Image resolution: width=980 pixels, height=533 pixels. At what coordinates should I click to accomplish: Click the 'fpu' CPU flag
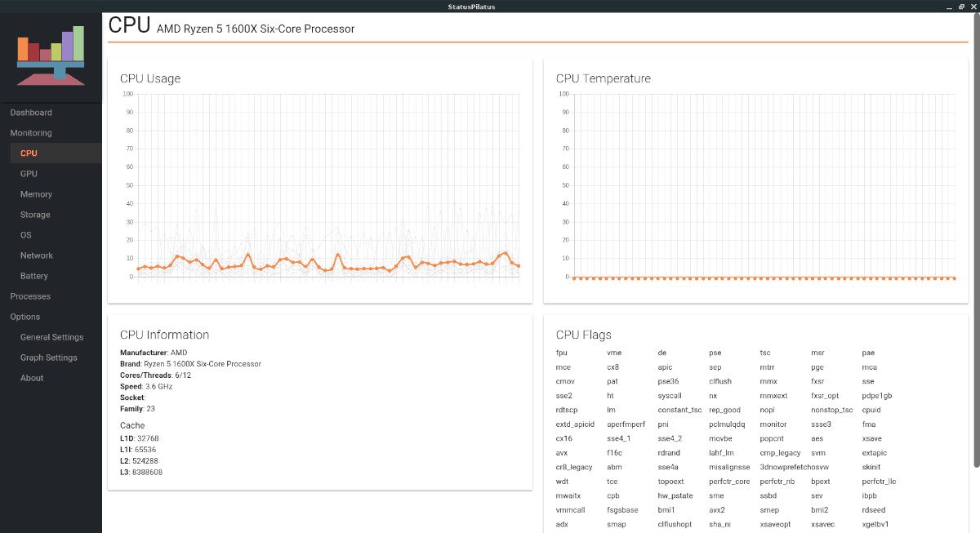tap(561, 353)
